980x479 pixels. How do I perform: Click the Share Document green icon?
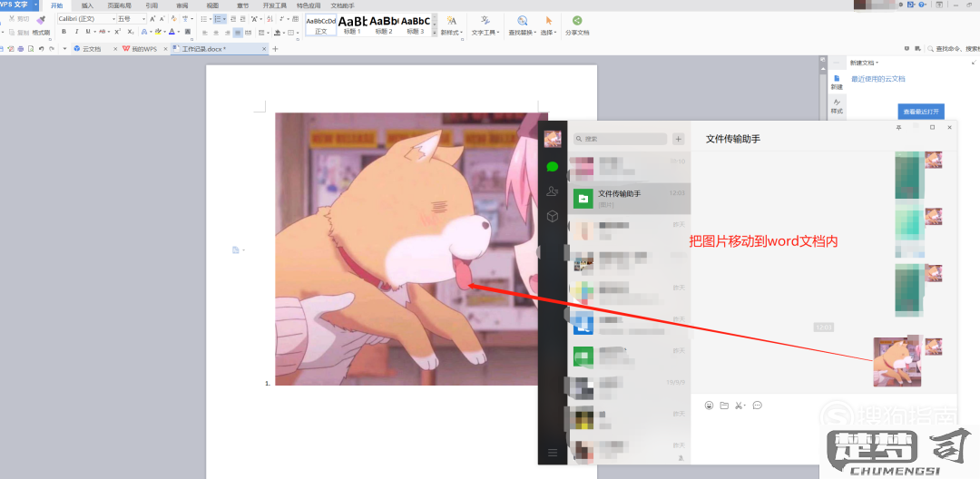click(577, 21)
